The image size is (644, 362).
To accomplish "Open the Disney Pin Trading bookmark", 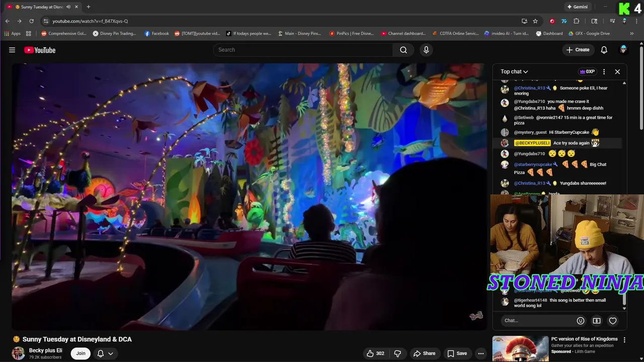I will pyautogui.click(x=114, y=34).
